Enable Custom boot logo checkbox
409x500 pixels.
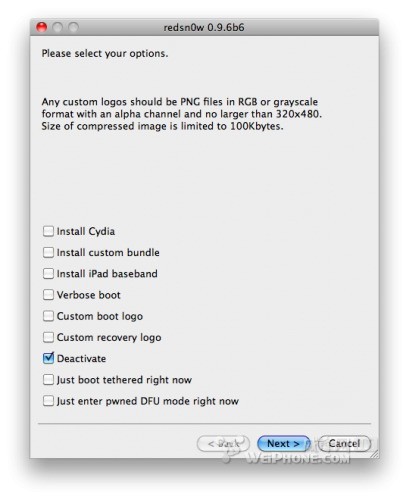(x=48, y=316)
